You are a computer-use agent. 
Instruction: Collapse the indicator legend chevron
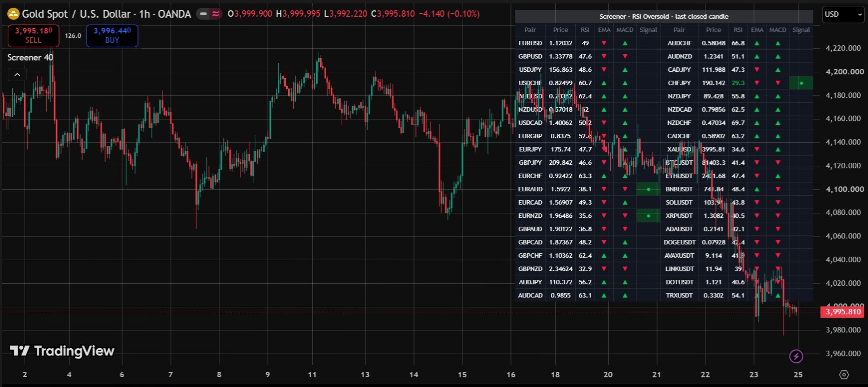pyautogui.click(x=17, y=75)
